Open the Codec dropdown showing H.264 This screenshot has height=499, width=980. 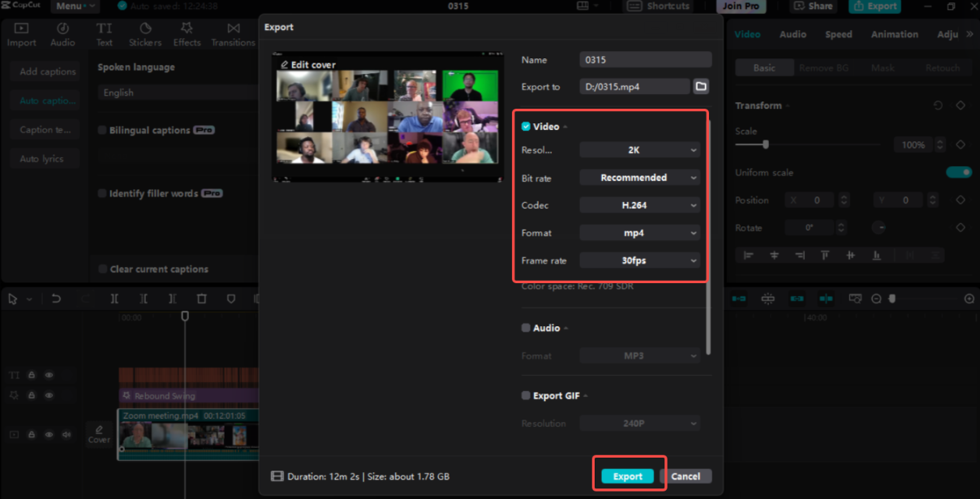[639, 204]
